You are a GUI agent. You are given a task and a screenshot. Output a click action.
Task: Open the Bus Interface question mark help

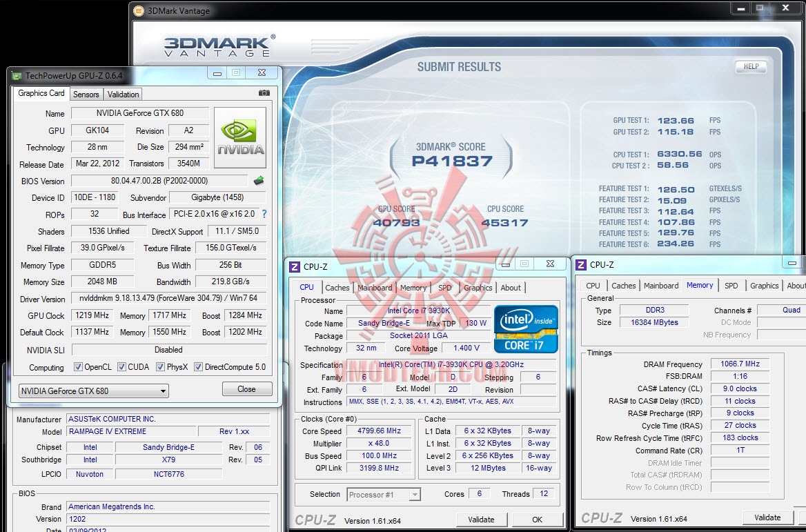coord(264,214)
